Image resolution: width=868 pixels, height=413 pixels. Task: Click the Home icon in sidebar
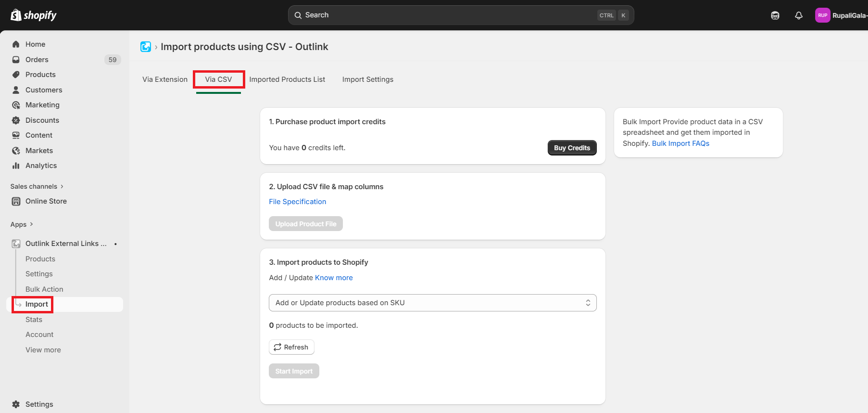16,44
